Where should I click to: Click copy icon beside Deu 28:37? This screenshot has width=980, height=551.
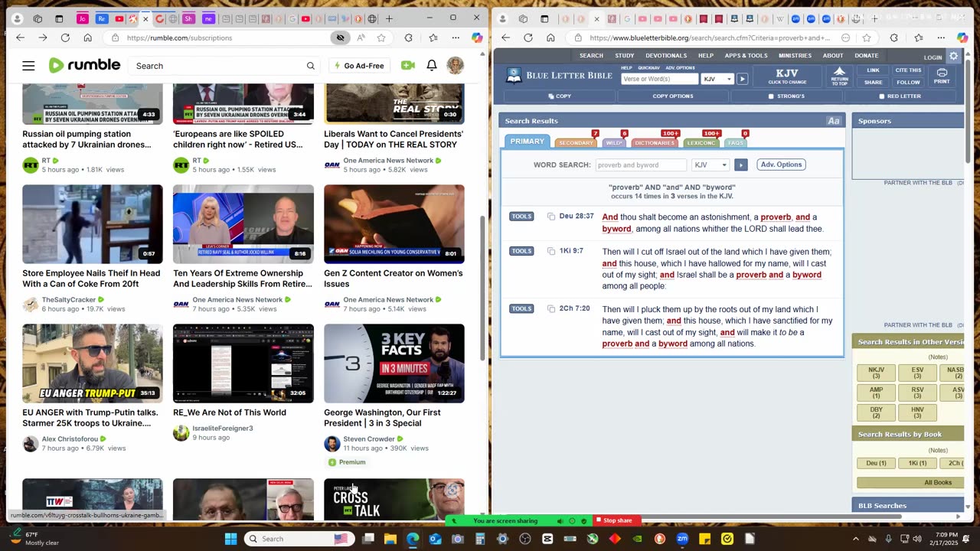pos(550,217)
